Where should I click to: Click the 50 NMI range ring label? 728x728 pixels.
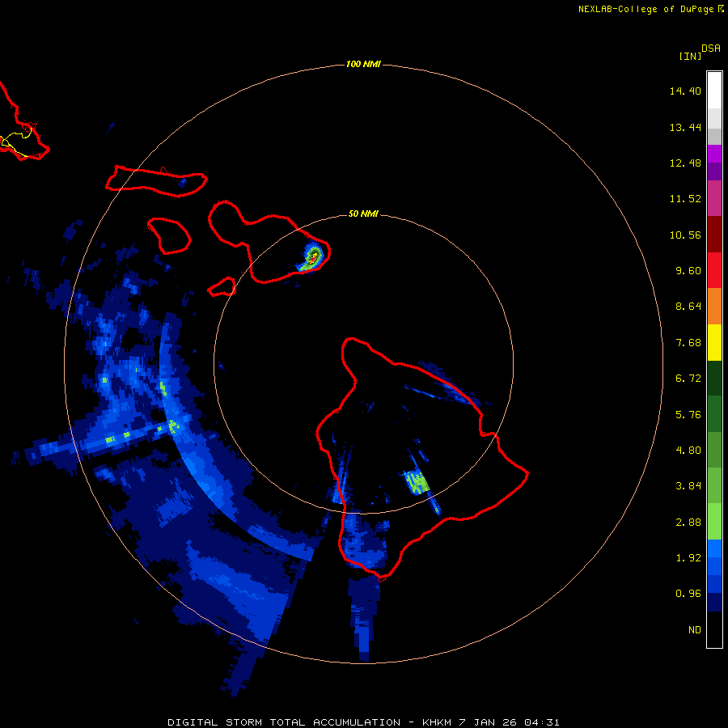point(363,214)
